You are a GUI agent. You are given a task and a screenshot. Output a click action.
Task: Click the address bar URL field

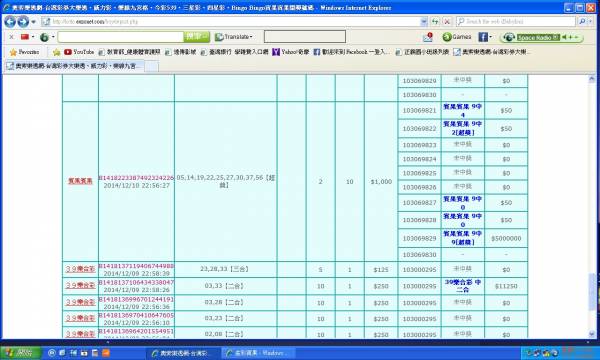click(x=231, y=22)
